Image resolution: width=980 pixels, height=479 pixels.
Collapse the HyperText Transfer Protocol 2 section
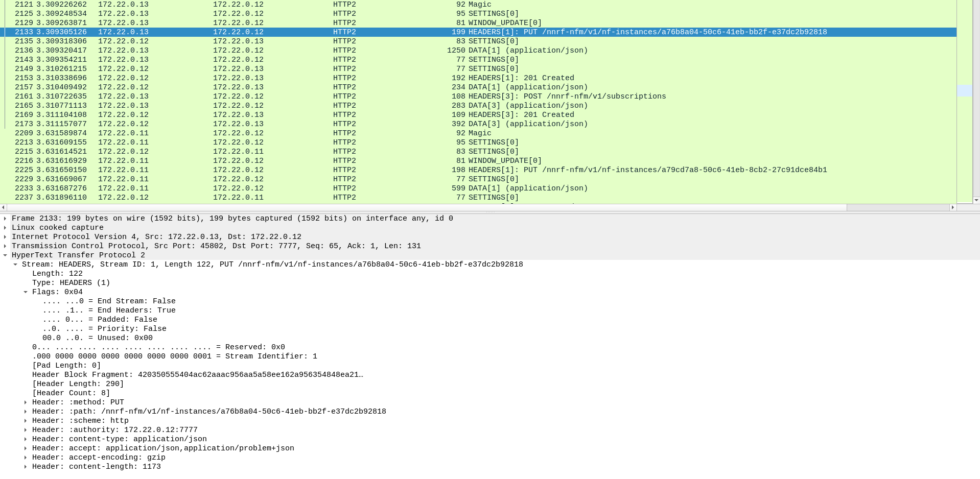pos(5,255)
